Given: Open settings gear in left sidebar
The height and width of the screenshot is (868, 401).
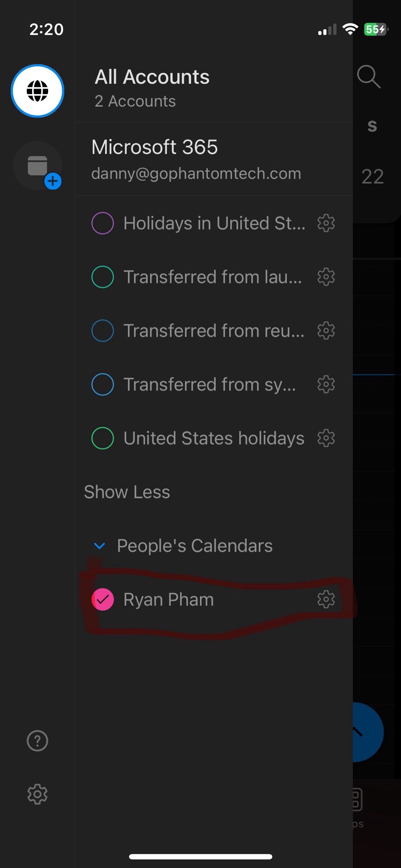Looking at the screenshot, I should pos(37,794).
